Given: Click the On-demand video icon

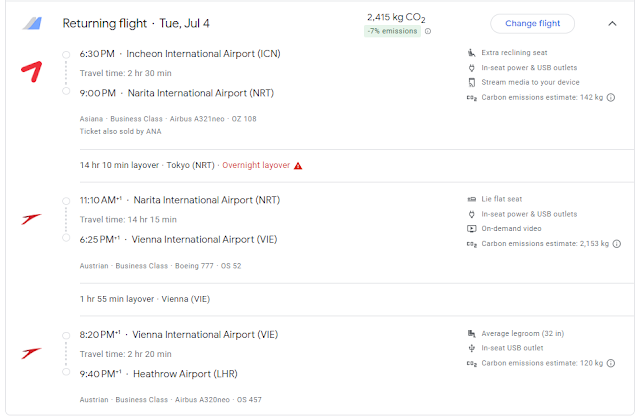Looking at the screenshot, I should pos(471,228).
